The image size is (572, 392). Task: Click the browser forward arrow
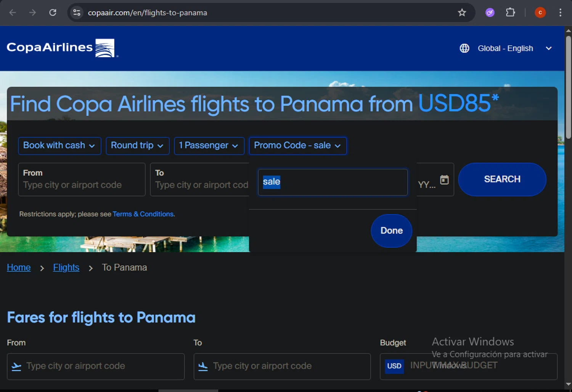pos(33,13)
